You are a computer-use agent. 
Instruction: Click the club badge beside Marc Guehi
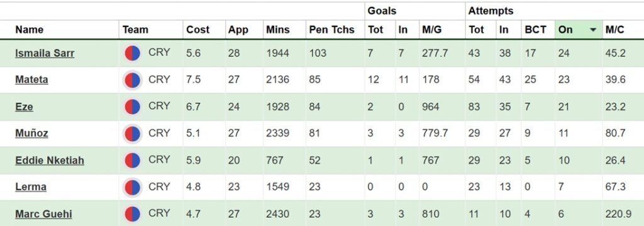(x=132, y=214)
